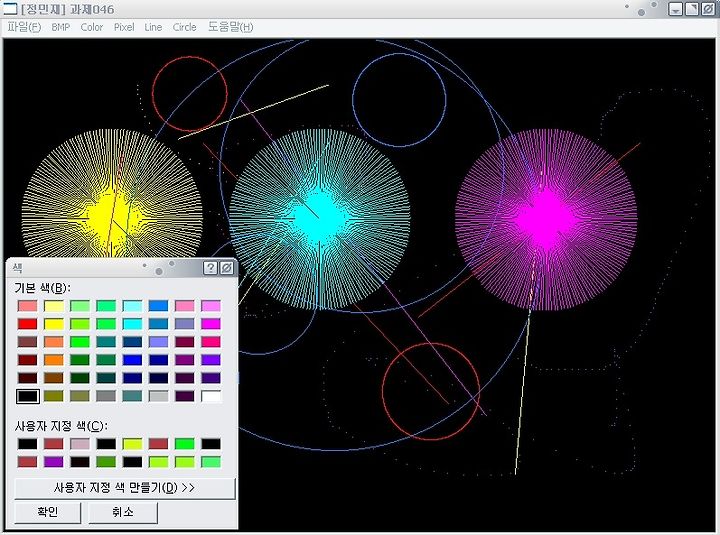The height and width of the screenshot is (535, 720).
Task: Pick the medium gray basic color swatch
Action: pos(106,396)
